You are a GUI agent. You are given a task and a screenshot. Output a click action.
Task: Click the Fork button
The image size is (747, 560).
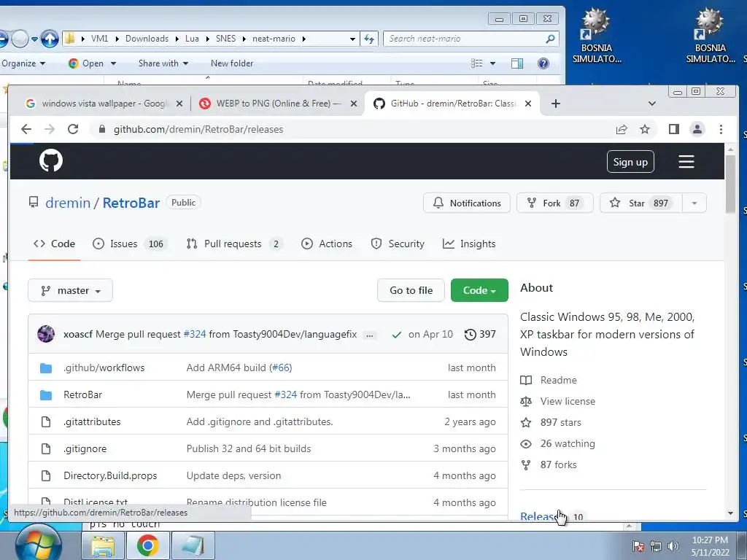point(555,203)
